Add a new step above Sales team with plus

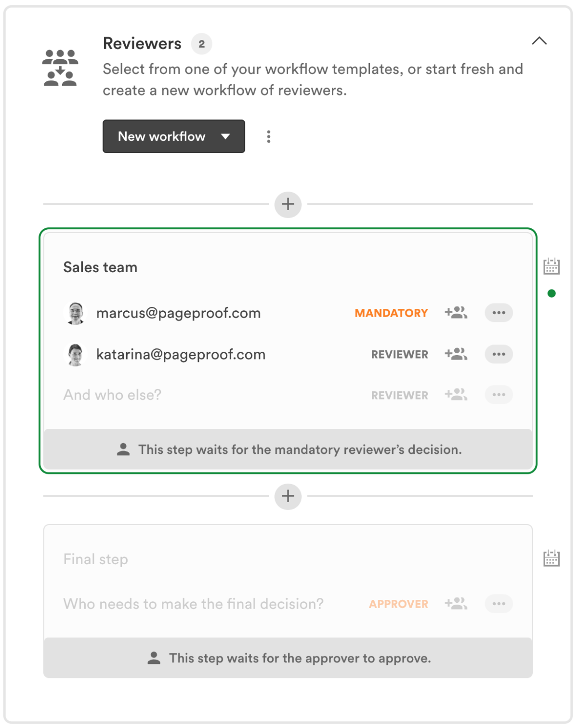coord(288,204)
